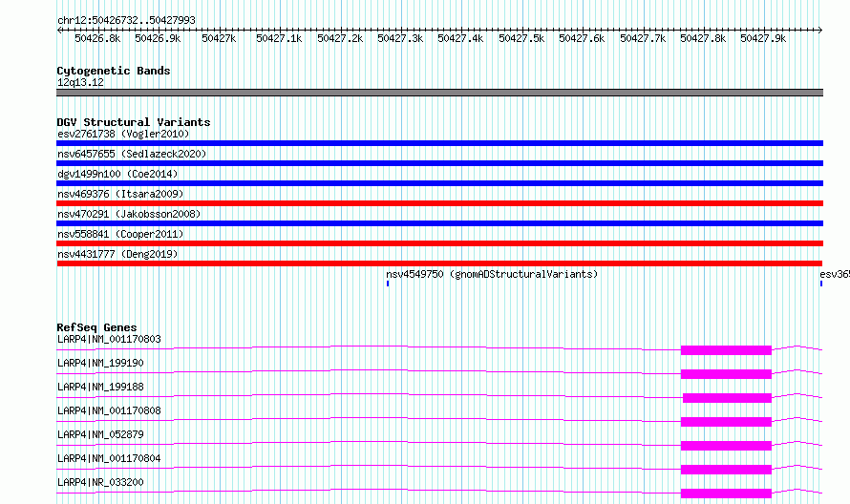The image size is (850, 504).
Task: Click the right arrowhead of the ruler
Action: click(x=820, y=30)
